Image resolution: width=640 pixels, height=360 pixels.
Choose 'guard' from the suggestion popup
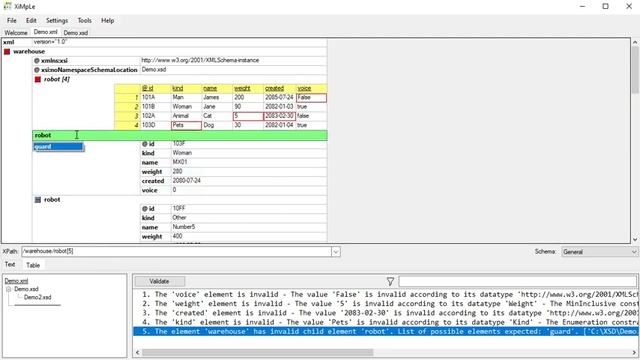pos(58,147)
